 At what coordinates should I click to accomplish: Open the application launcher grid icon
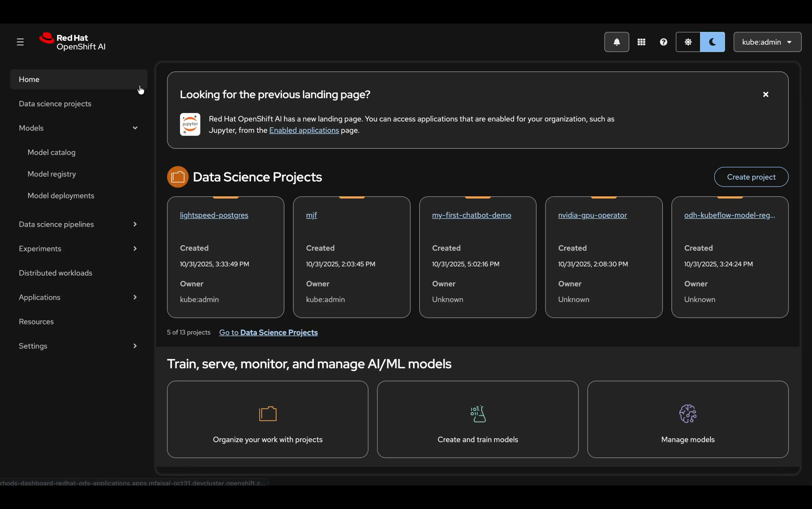point(641,42)
